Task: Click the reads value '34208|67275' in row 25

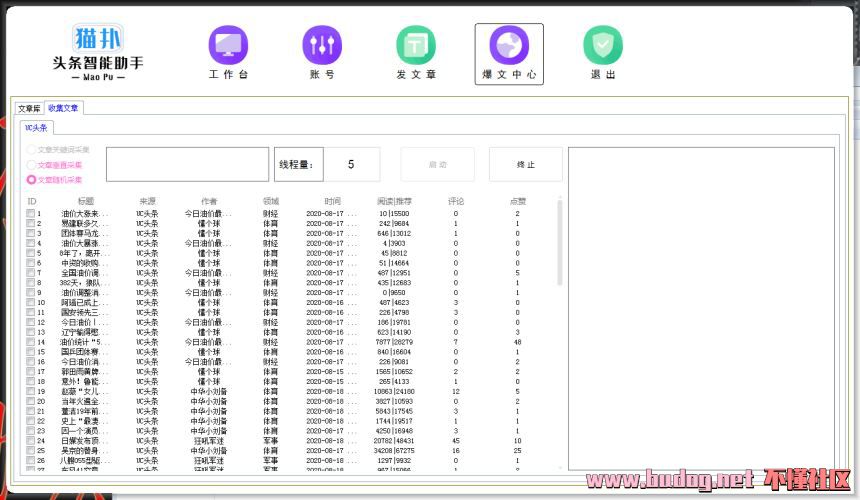Action: (x=394, y=451)
